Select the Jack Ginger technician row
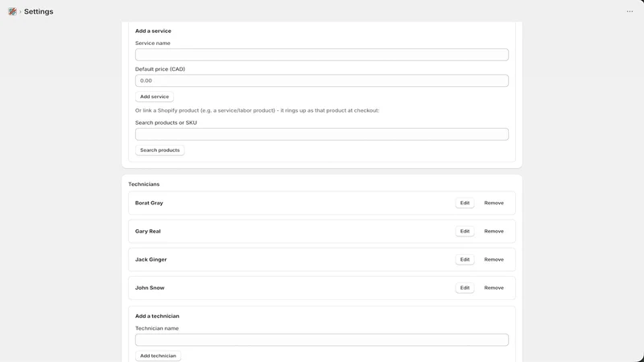 321,259
